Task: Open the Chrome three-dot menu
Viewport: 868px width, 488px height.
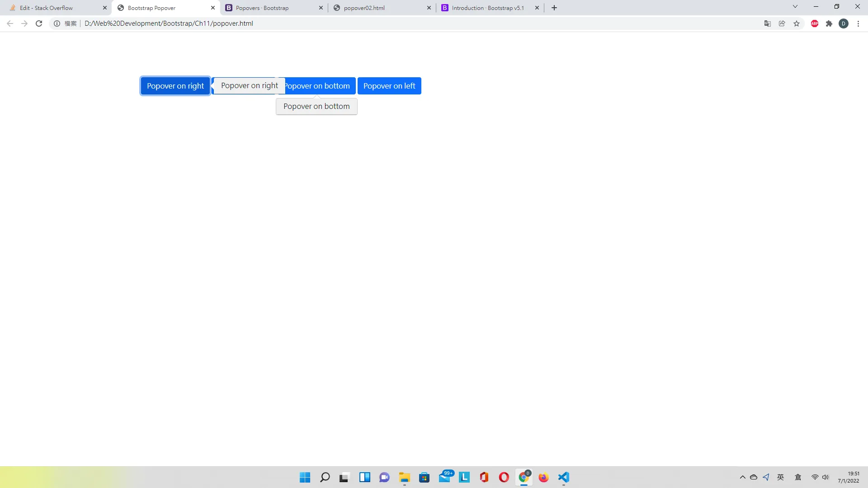Action: 858,23
